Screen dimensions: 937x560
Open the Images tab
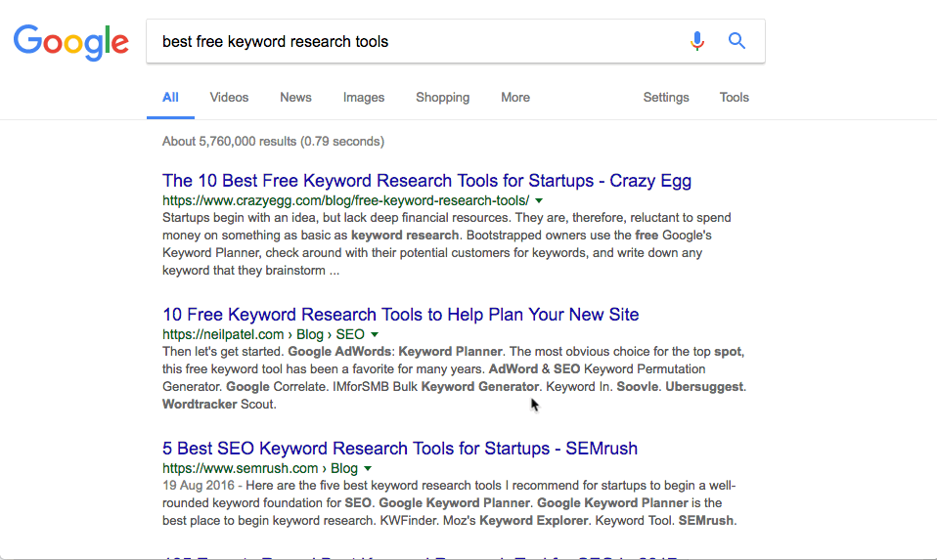(364, 98)
